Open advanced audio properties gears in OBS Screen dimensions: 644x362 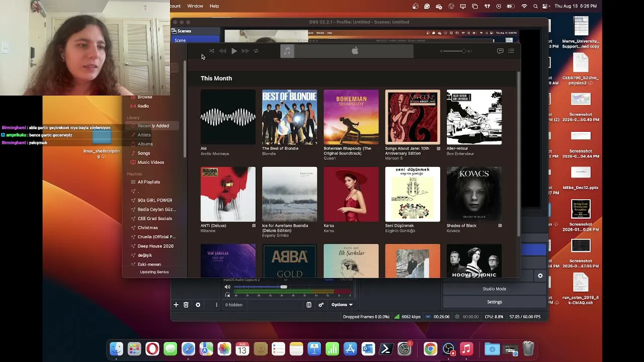tap(321, 305)
